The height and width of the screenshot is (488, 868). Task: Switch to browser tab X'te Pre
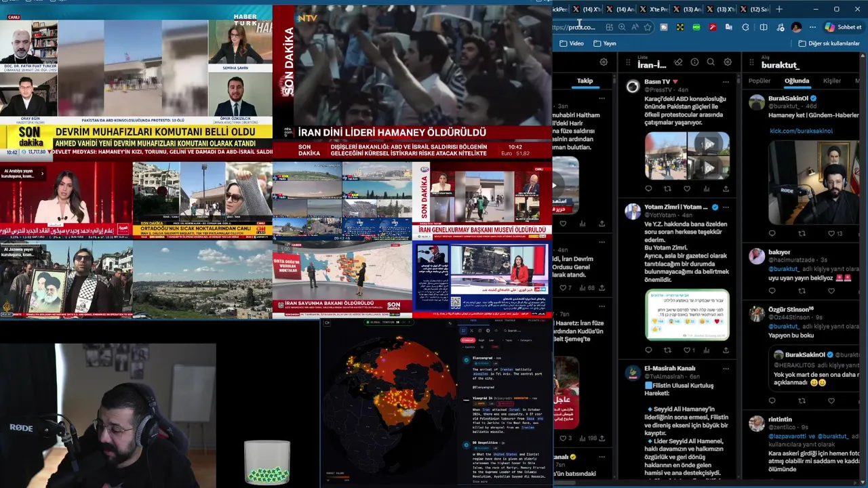[x=654, y=9]
